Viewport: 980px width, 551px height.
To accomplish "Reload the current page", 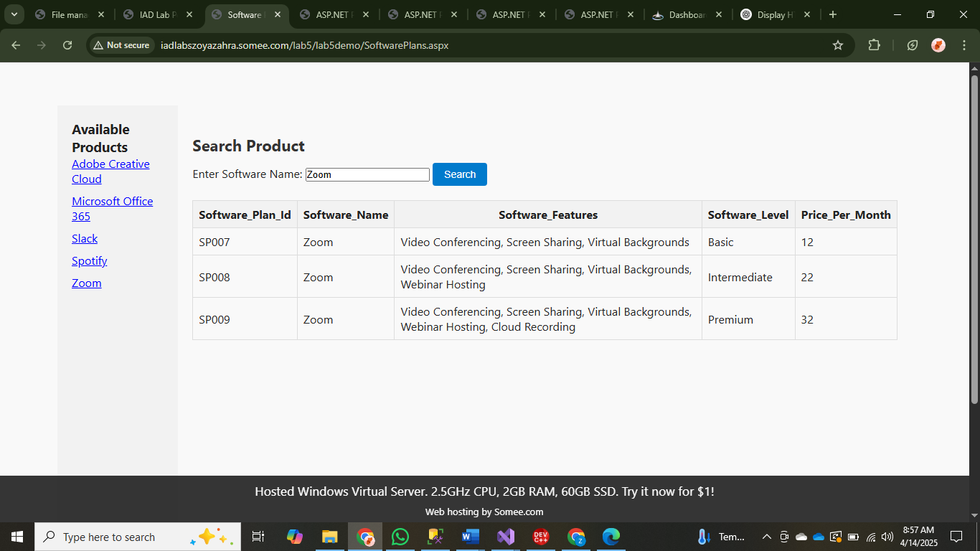I will click(67, 45).
